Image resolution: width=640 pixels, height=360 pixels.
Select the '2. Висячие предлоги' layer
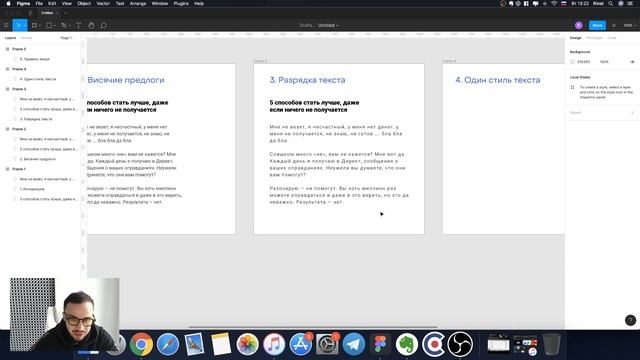click(x=38, y=159)
